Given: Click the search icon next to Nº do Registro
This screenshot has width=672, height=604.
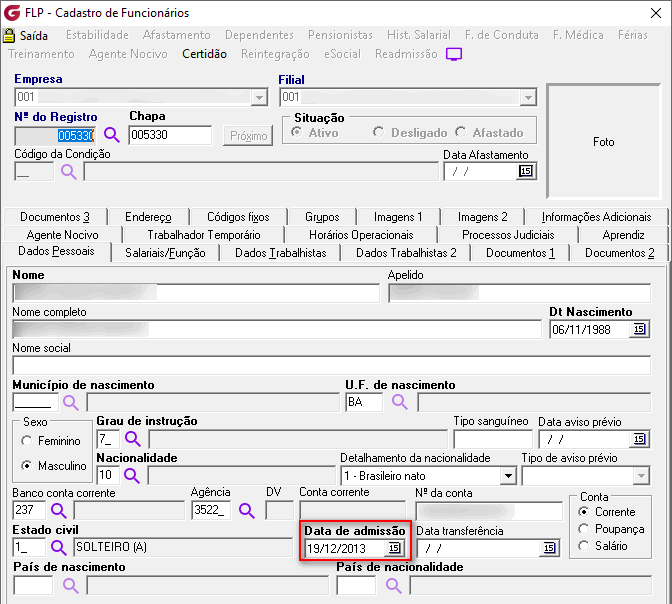Looking at the screenshot, I should [111, 135].
